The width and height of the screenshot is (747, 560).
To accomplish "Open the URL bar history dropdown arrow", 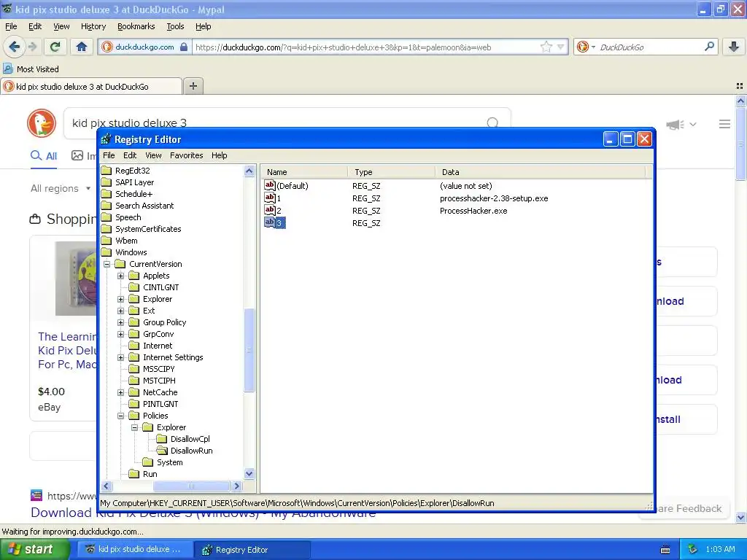I will pos(561,47).
